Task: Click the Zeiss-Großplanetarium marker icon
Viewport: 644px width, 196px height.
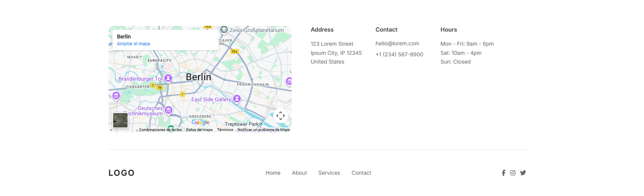Action: 224,30
